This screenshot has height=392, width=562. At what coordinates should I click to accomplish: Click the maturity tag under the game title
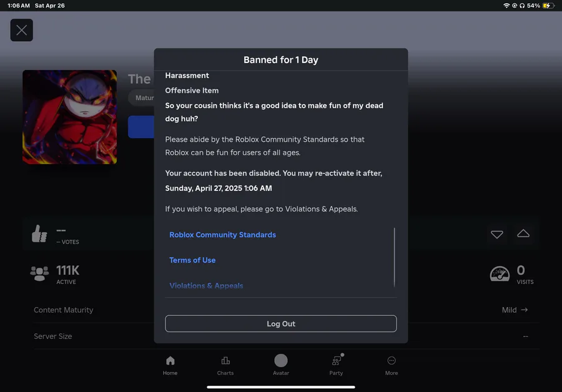click(142, 98)
